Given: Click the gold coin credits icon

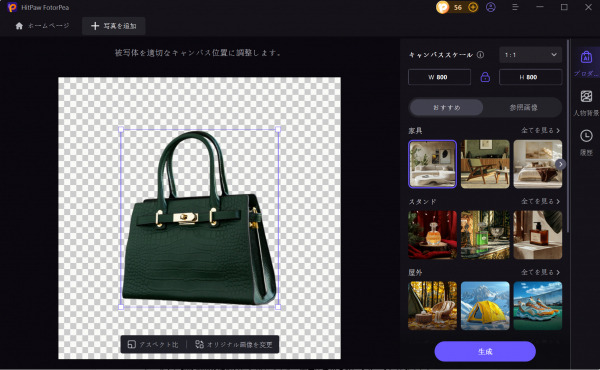Looking at the screenshot, I should point(442,7).
